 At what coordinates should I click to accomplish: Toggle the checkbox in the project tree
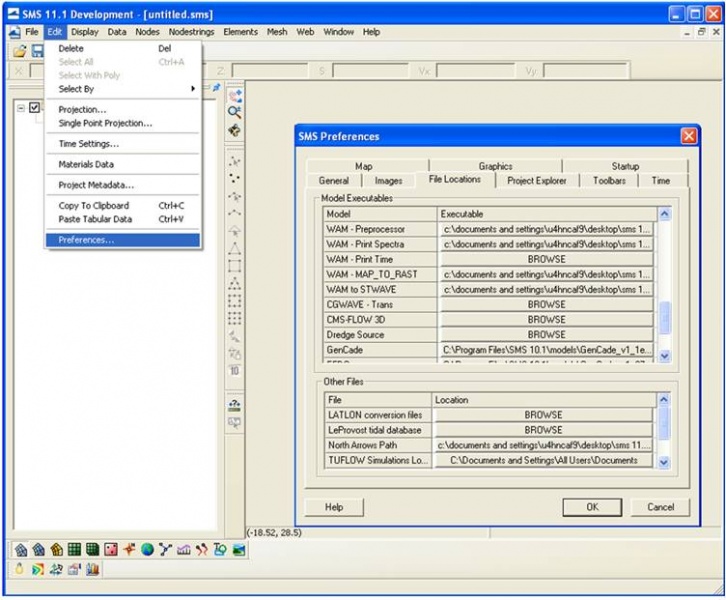coord(34,107)
